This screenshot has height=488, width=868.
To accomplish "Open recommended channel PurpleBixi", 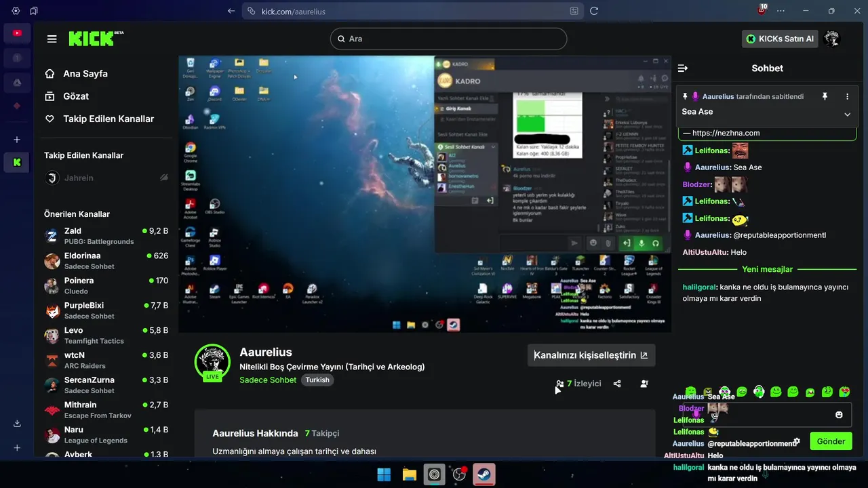I will [106, 310].
